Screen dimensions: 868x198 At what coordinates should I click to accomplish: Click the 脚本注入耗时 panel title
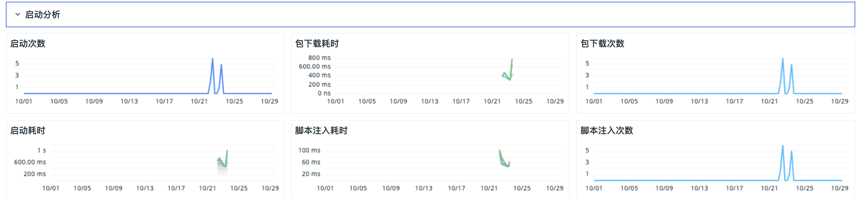(321, 130)
